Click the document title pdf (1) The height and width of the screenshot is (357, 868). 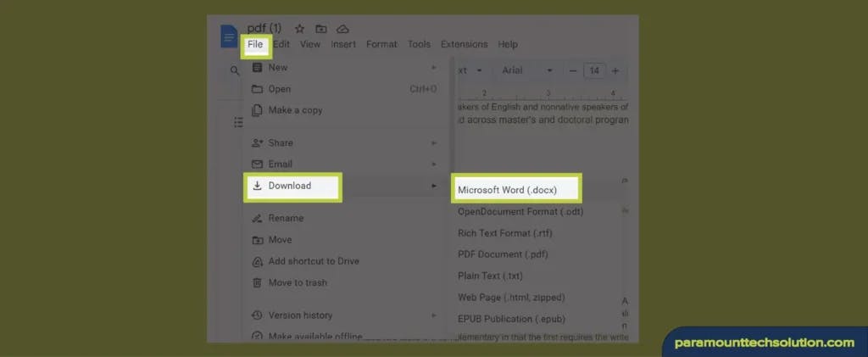[x=264, y=28]
